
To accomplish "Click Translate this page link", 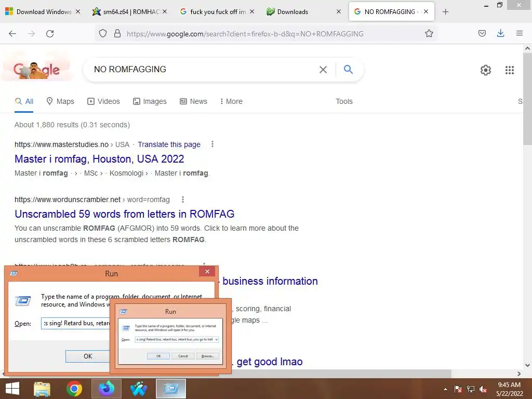I will coord(169,144).
